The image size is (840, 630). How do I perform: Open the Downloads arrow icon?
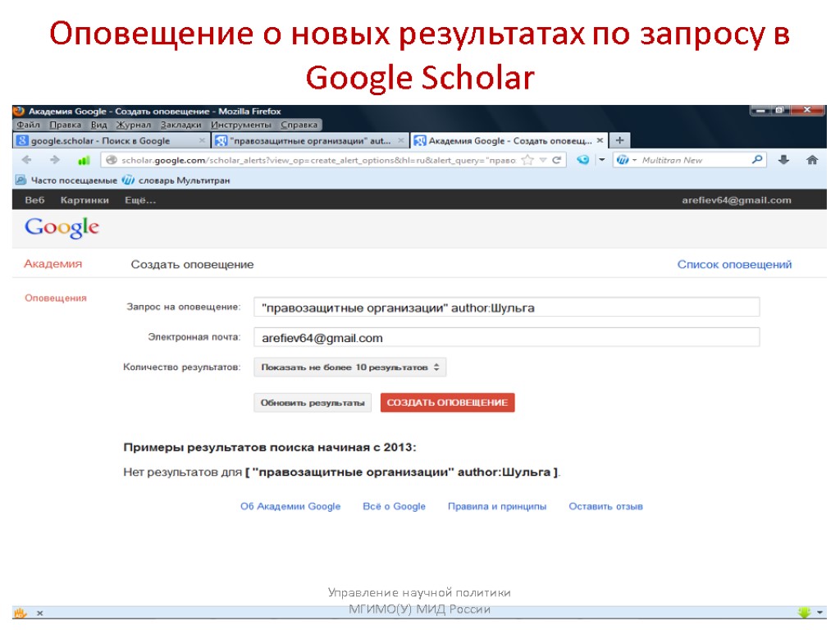783,160
